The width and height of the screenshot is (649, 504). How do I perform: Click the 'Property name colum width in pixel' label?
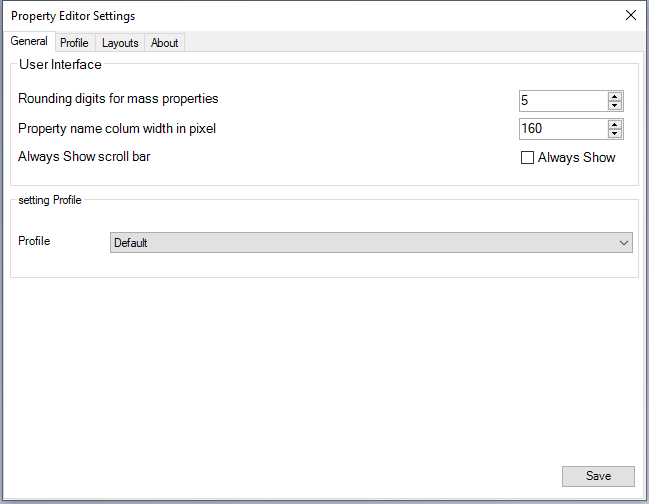[x=117, y=129]
